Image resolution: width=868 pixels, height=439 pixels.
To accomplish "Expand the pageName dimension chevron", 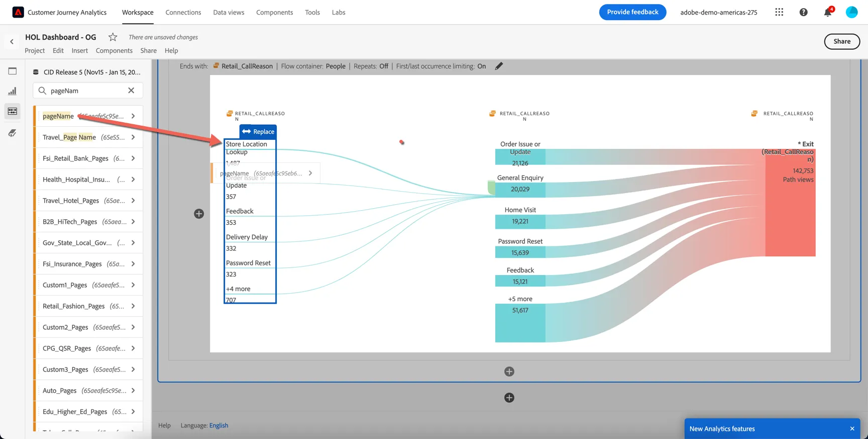I will [x=133, y=116].
